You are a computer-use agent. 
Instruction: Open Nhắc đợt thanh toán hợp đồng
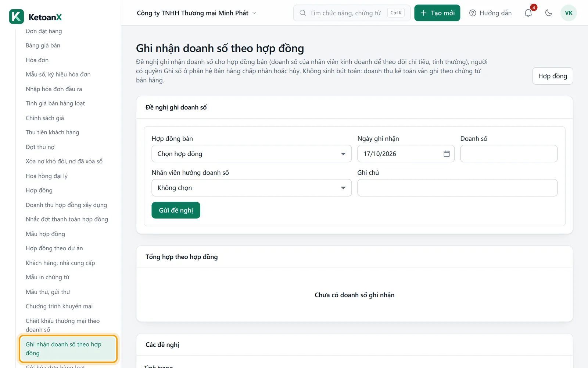click(67, 219)
